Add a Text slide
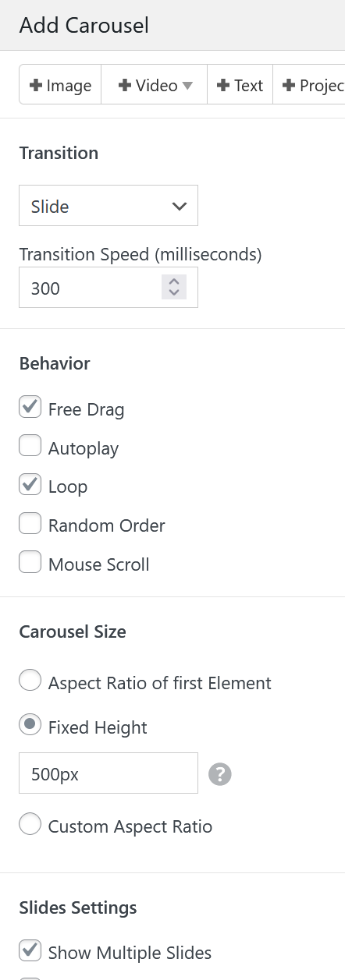Viewport: 345px width, 980px height. point(240,86)
